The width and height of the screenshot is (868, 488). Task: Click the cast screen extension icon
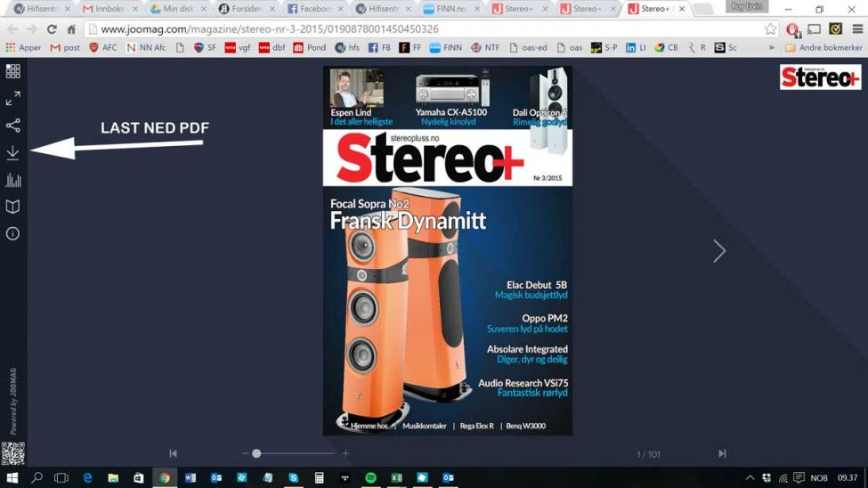pyautogui.click(x=814, y=29)
